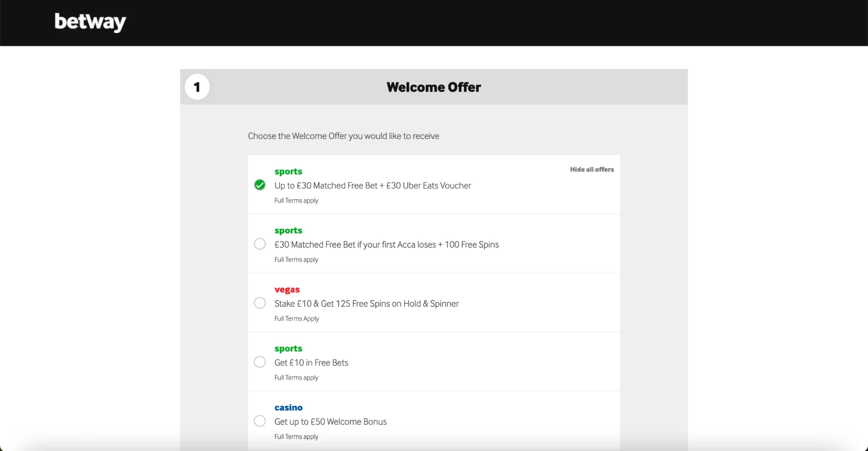Pick the casino £50 Welcome Bonus radio button
Image resolution: width=868 pixels, height=451 pixels.
point(260,421)
